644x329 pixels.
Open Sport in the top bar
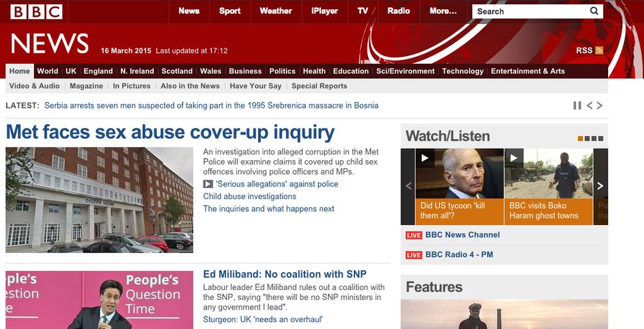230,11
